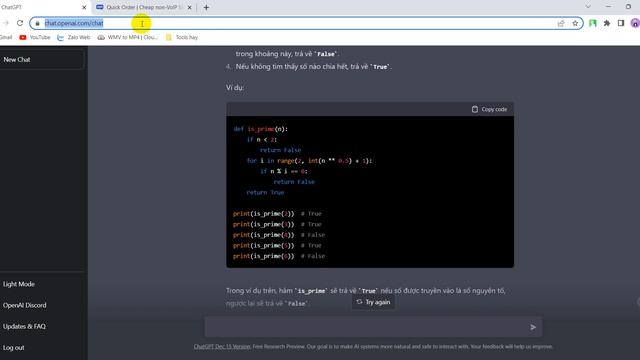Click the 'return True' code line
640x360 pixels.
265,193
